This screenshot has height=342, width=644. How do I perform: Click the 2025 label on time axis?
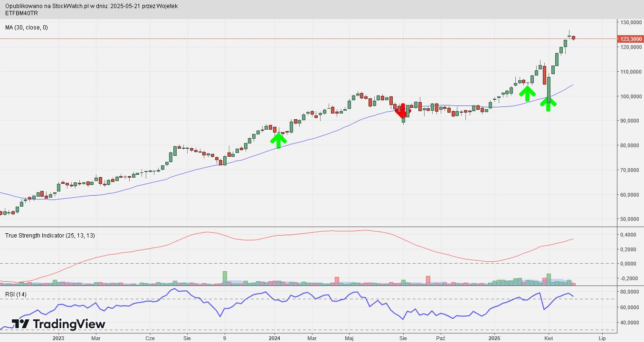(x=494, y=338)
